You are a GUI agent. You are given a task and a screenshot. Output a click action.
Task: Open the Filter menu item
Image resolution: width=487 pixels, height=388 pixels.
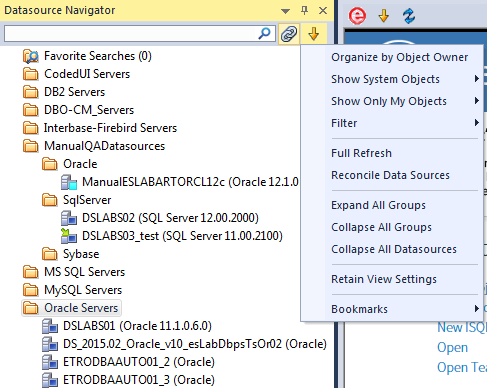(x=344, y=123)
